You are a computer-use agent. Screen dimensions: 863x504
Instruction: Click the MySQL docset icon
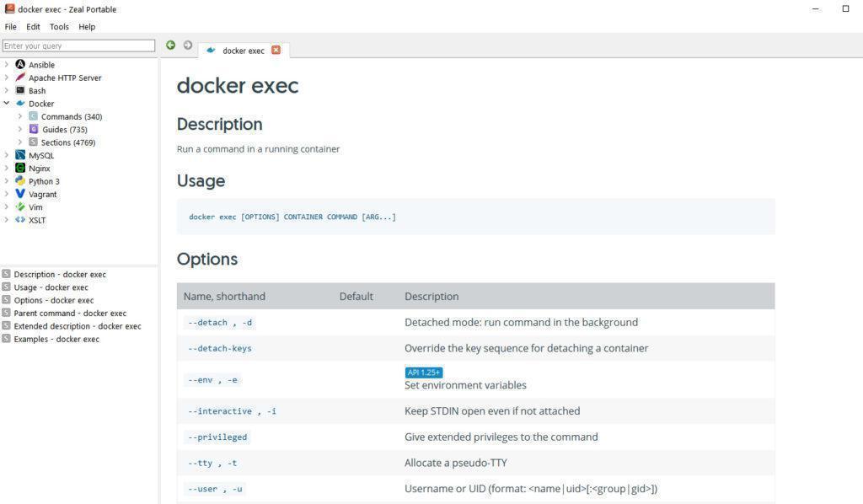(x=20, y=155)
